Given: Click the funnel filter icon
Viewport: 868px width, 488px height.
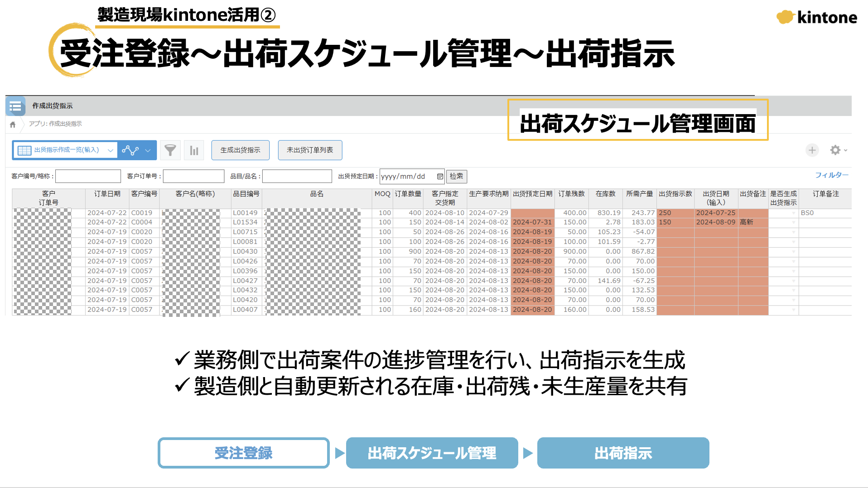Looking at the screenshot, I should click(170, 150).
